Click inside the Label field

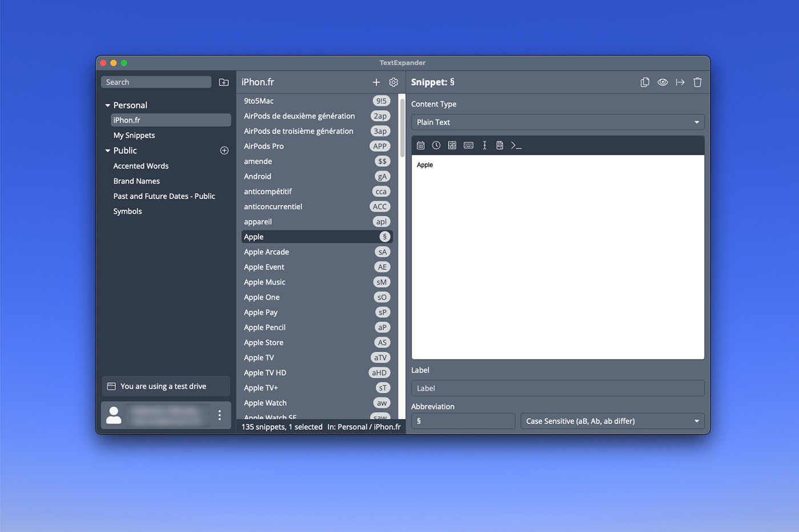click(x=558, y=388)
